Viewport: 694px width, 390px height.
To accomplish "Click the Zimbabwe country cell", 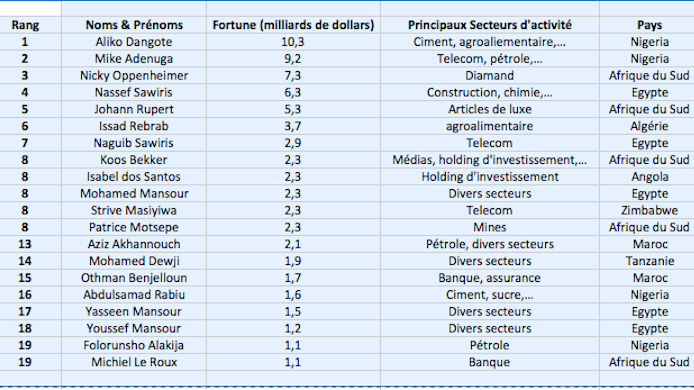I will click(649, 210).
